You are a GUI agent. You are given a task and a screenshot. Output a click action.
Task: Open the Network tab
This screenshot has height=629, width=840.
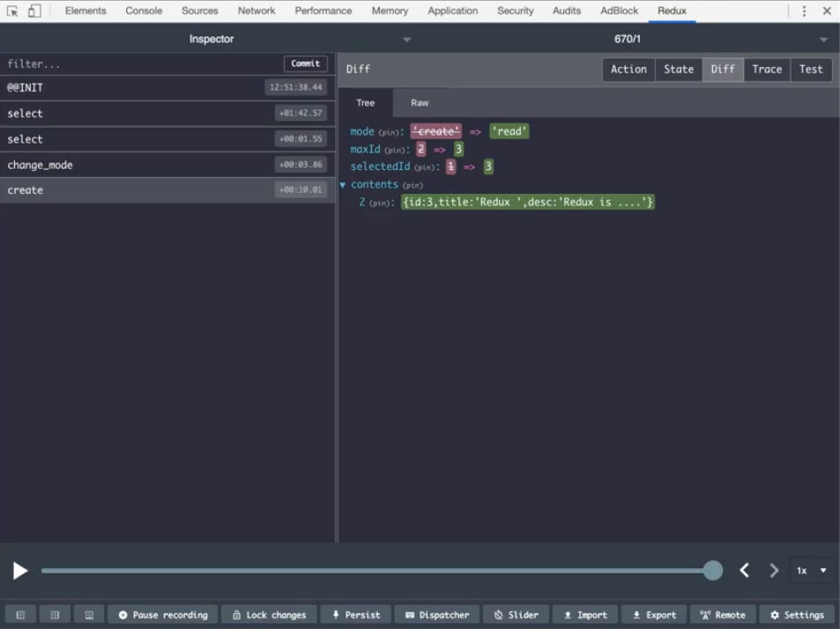256,11
